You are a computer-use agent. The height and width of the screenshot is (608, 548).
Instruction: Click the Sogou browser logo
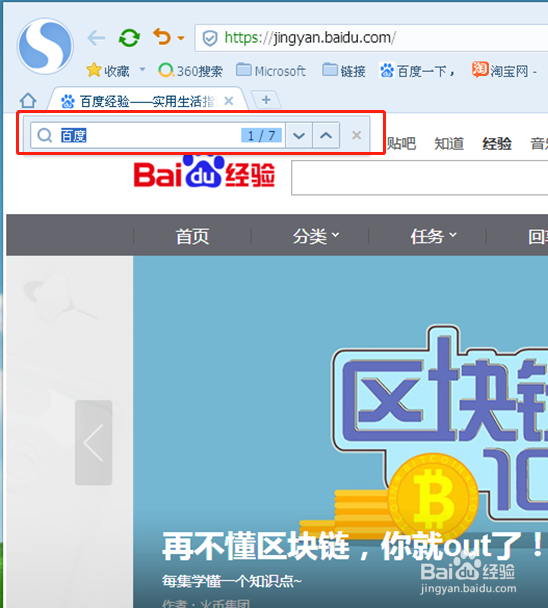[45, 46]
